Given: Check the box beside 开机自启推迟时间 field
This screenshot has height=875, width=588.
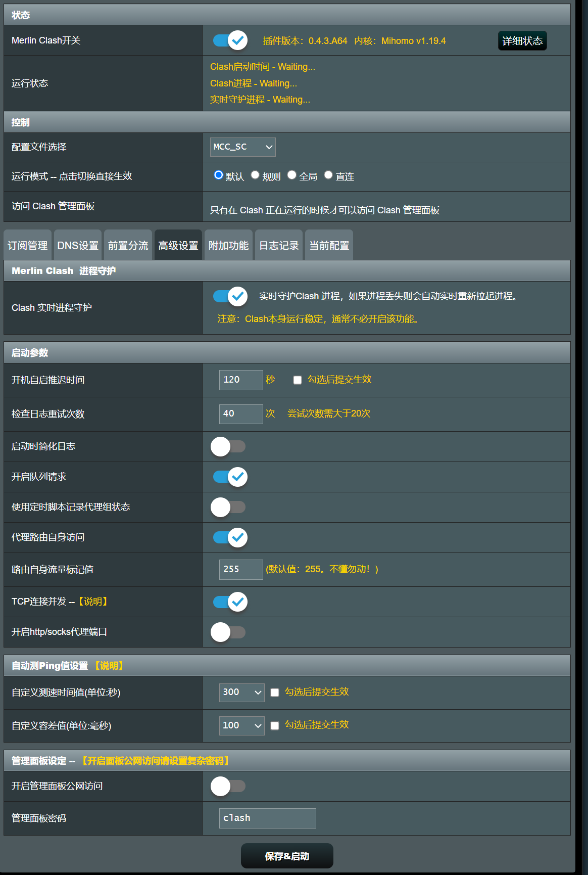Looking at the screenshot, I should (298, 380).
